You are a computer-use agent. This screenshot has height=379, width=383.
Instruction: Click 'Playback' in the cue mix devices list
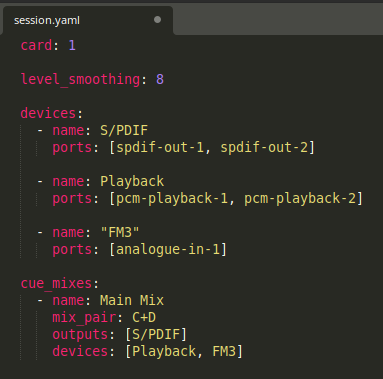[164, 351]
